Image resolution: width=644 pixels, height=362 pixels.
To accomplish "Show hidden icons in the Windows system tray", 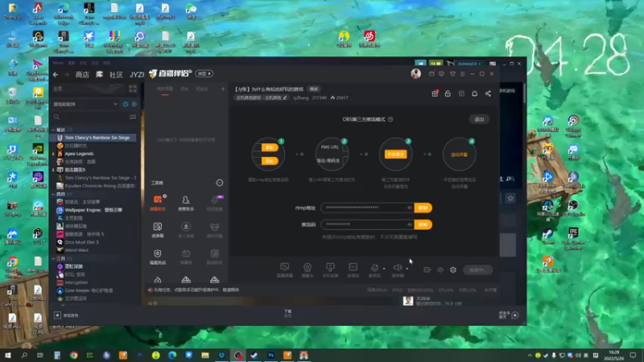I will pos(530,355).
